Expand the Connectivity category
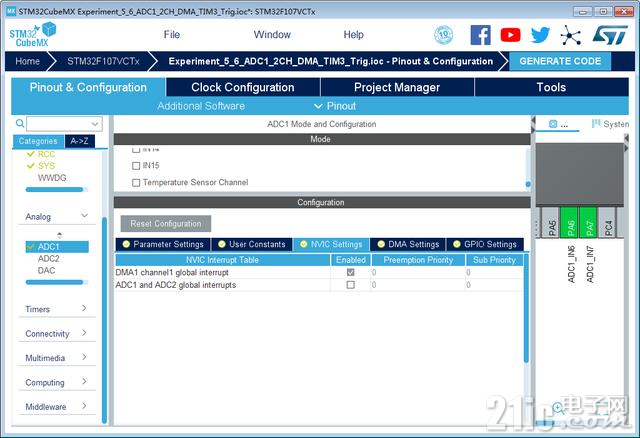The height and width of the screenshot is (438, 640). (84, 333)
